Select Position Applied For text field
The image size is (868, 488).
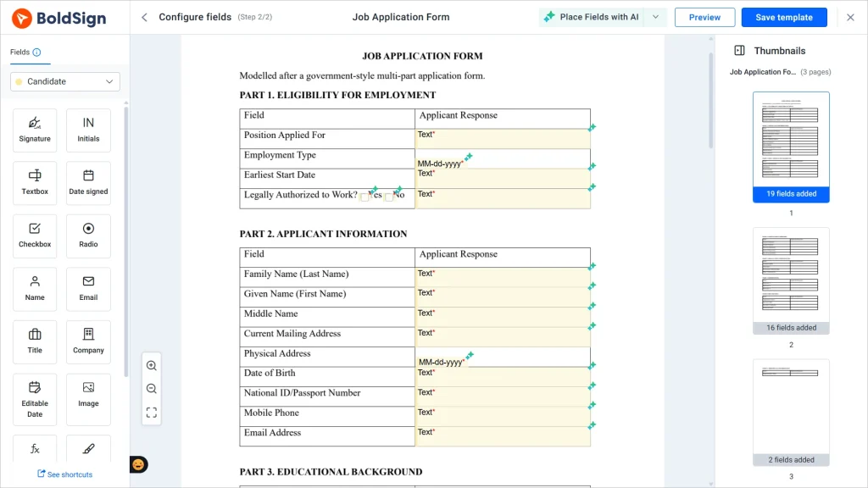(x=503, y=139)
